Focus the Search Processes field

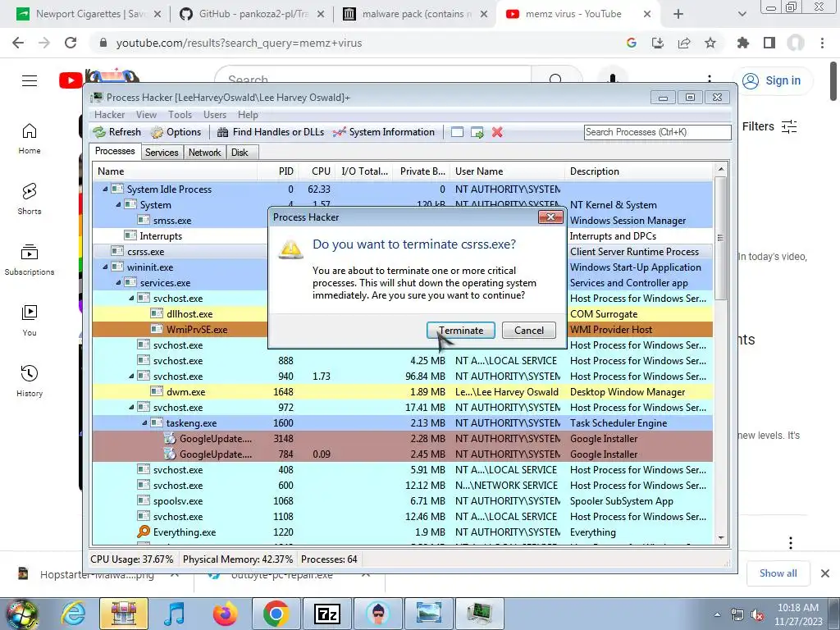(x=657, y=132)
